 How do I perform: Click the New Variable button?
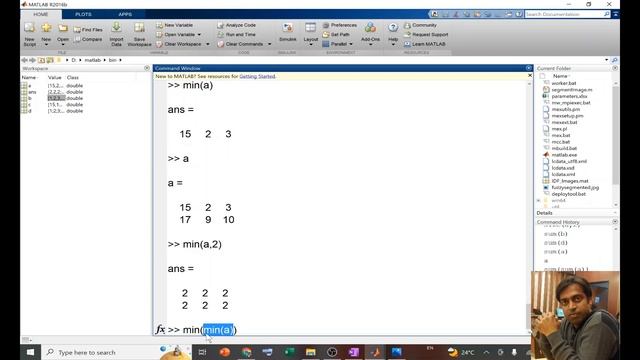coord(174,25)
